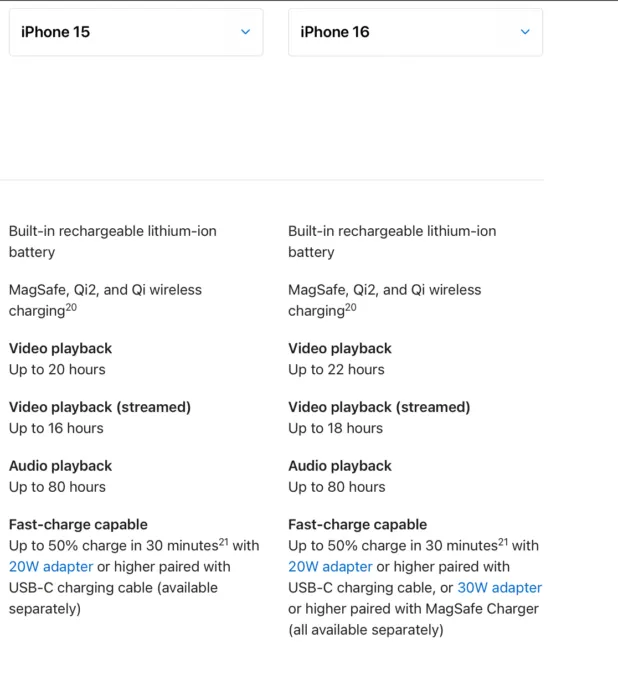Click "Up to 18 hours" streamed playback text
The image size is (618, 680).
point(335,428)
